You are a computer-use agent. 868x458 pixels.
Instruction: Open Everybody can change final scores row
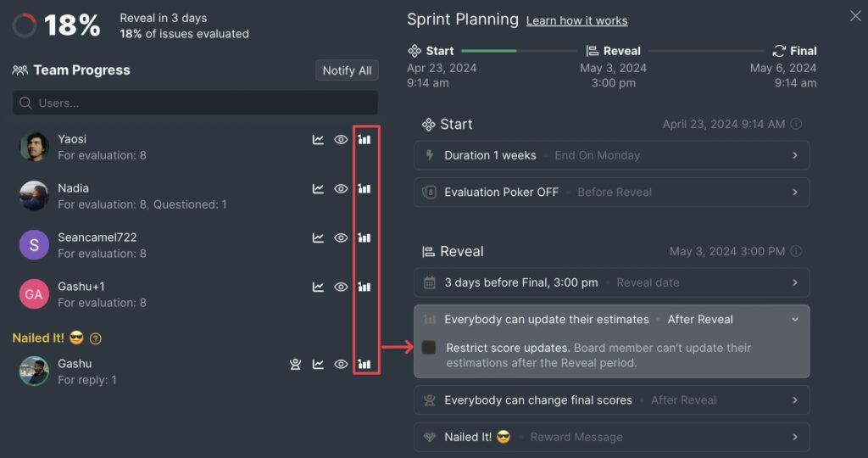795,400
